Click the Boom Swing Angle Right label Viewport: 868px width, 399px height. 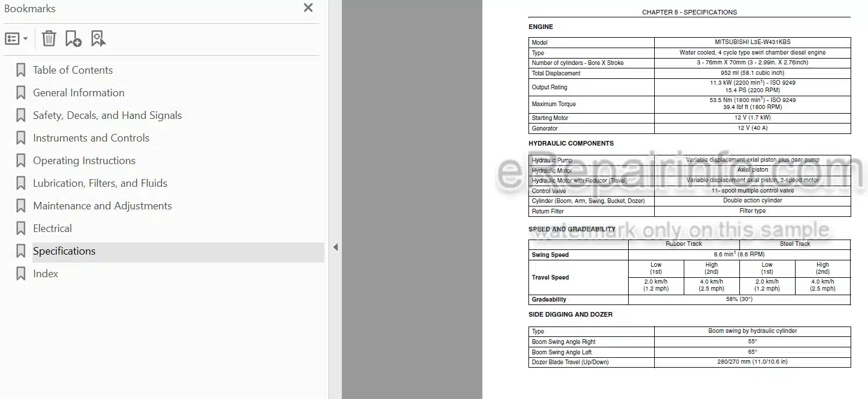pyautogui.click(x=563, y=342)
